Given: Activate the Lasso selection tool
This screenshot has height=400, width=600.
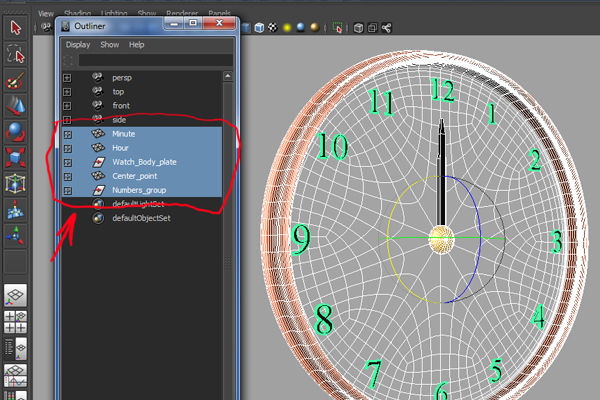Looking at the screenshot, I should [x=15, y=54].
